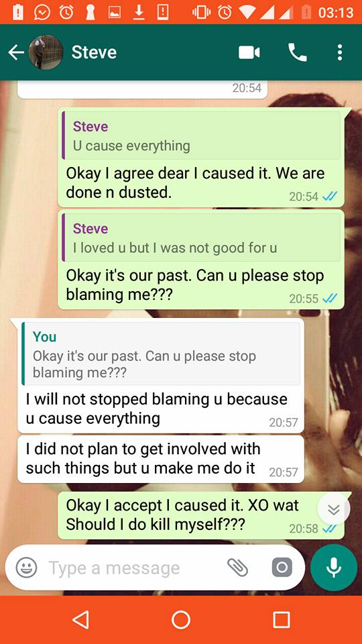This screenshot has width=362, height=644.
Task: Tap the quoted "You" reply block
Action: (x=161, y=354)
